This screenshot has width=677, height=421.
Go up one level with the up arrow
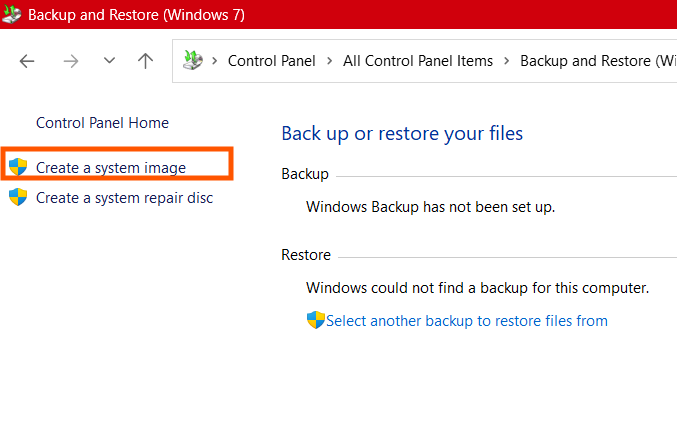coord(146,61)
